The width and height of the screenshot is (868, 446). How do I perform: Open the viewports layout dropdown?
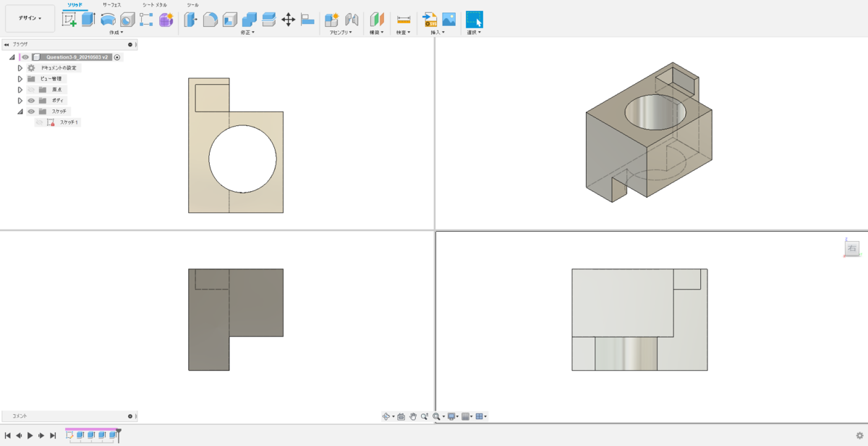tap(481, 416)
